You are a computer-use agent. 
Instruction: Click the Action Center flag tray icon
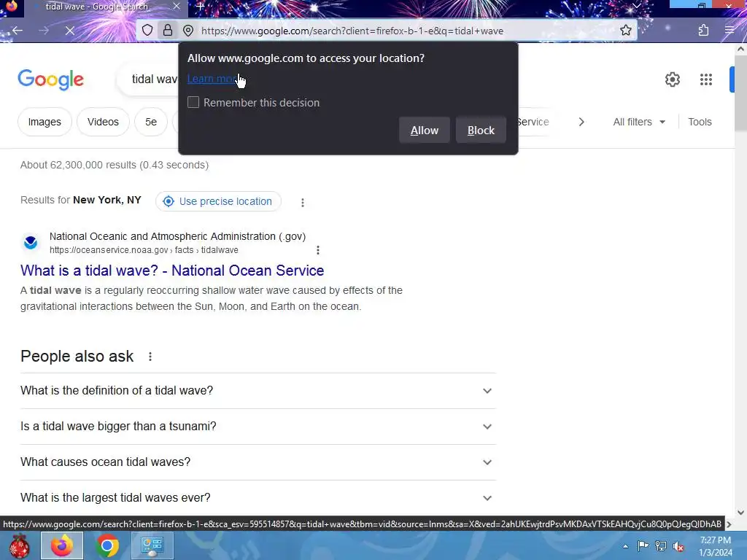click(x=643, y=545)
